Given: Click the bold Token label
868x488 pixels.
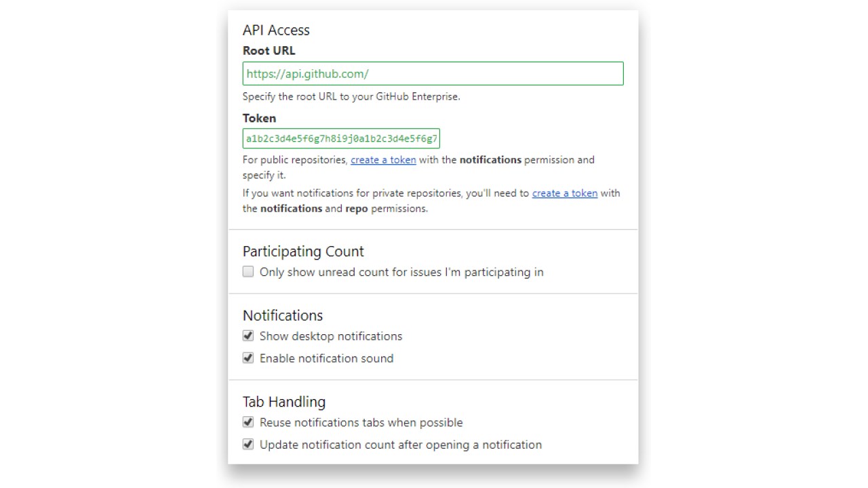Looking at the screenshot, I should 259,118.
